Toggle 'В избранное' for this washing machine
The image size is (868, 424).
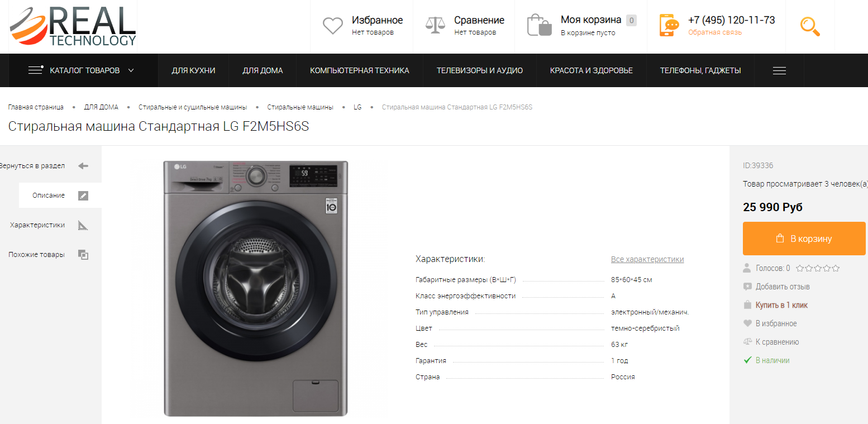tap(776, 323)
